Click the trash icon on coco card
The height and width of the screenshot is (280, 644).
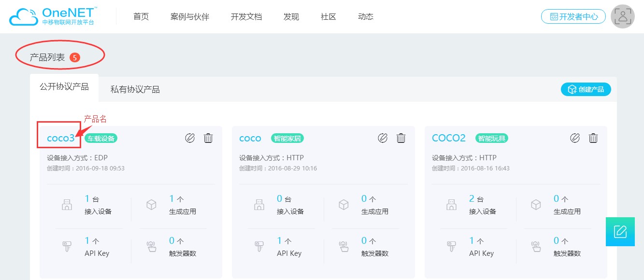point(401,138)
